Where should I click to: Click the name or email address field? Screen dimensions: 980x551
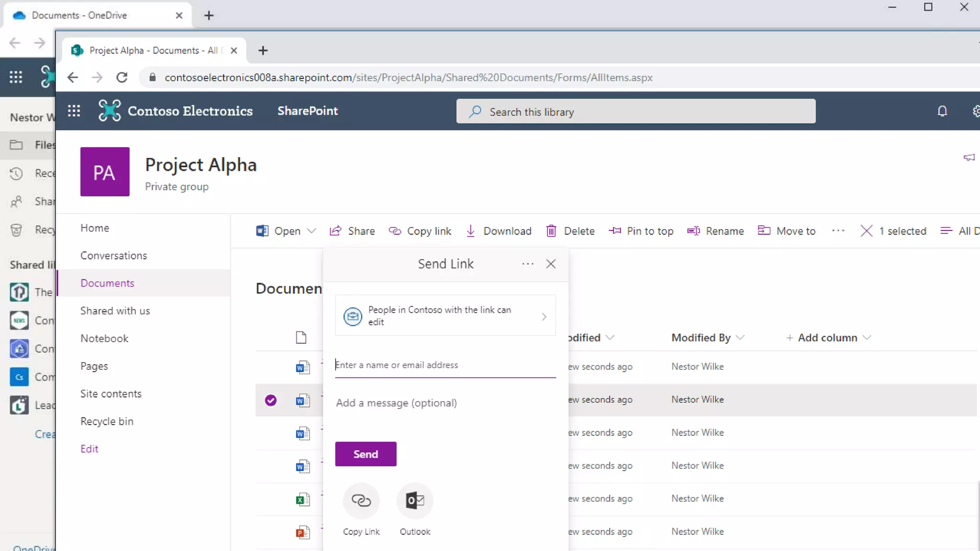coord(445,365)
